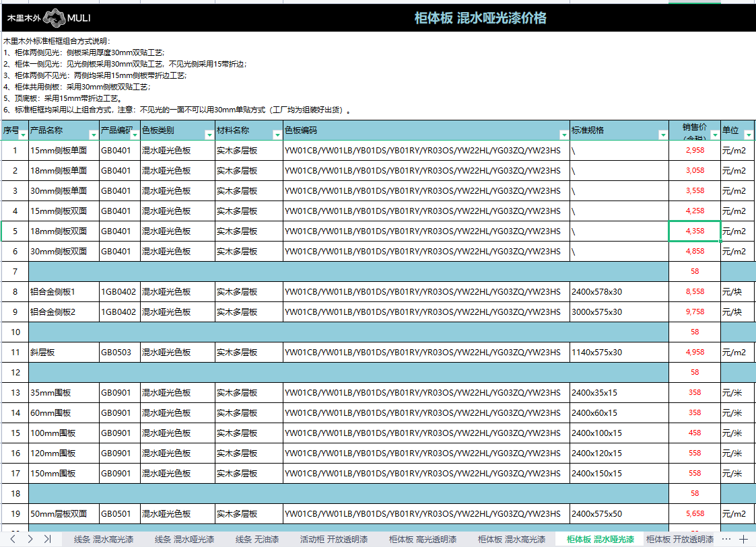
Task: Select the 2400x578x30 specification cell
Action: point(619,292)
